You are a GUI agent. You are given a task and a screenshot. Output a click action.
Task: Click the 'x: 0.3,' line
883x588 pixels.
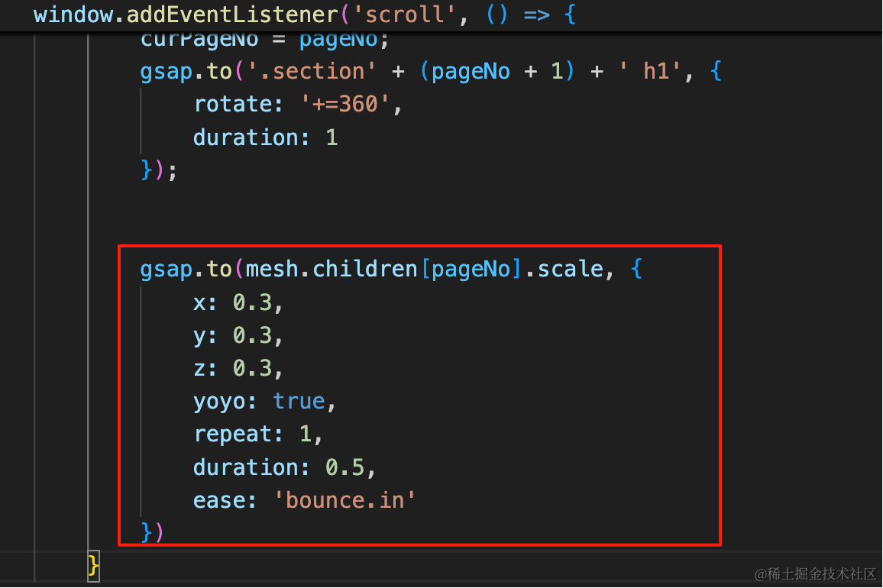pyautogui.click(x=238, y=303)
